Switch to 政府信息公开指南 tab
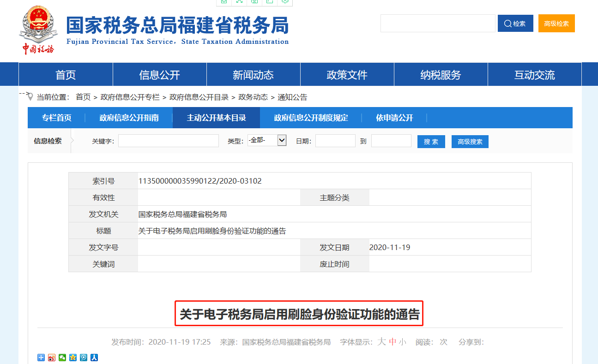Screen dimensions: 598x364 pos(129,118)
